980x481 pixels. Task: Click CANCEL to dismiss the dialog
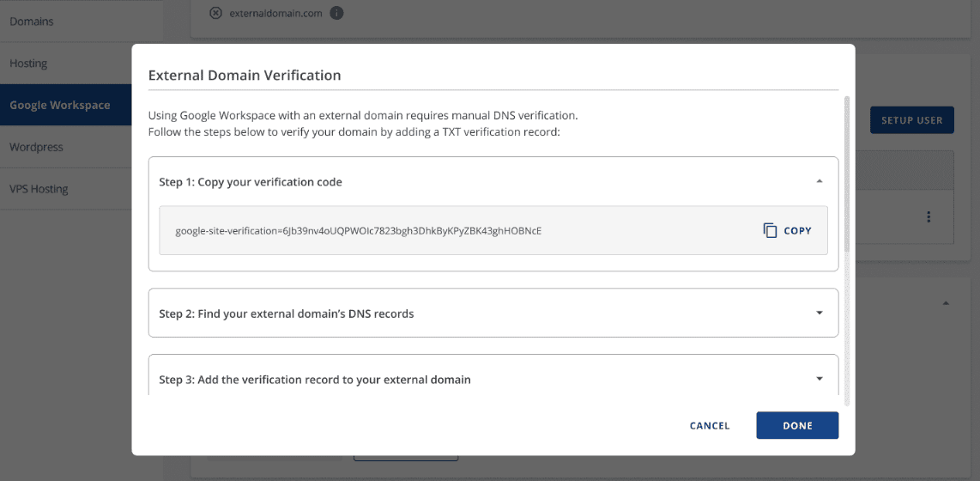pyautogui.click(x=710, y=425)
